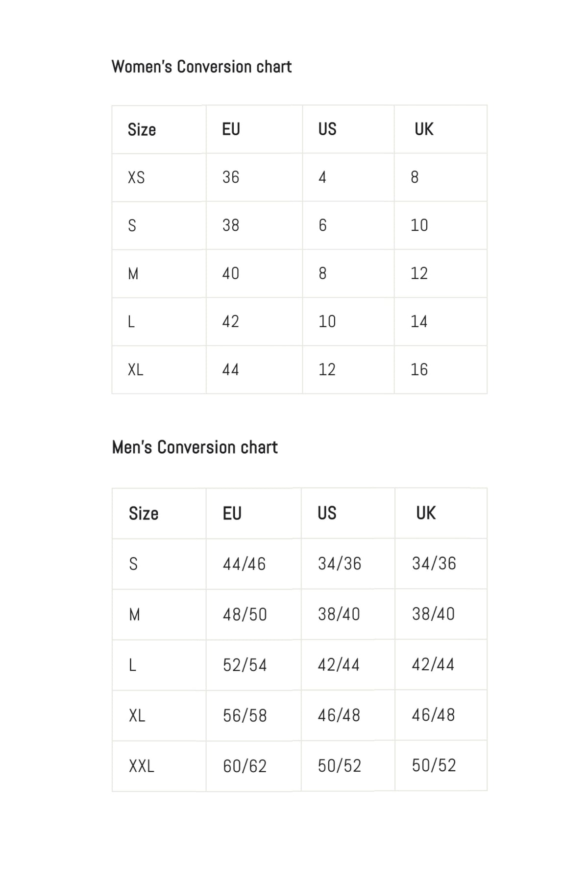Image resolution: width=588 pixels, height=882 pixels.
Task: Click the US header in women's chart
Action: point(327,129)
